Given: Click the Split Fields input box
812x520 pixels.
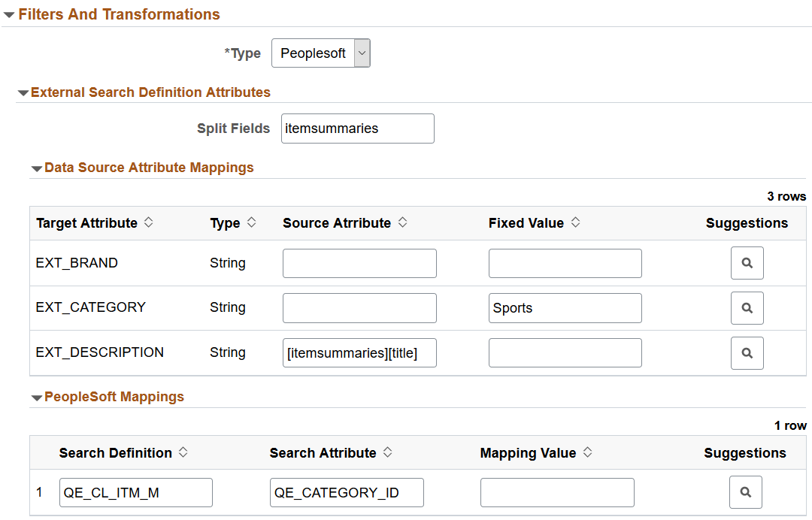Looking at the screenshot, I should (x=357, y=128).
